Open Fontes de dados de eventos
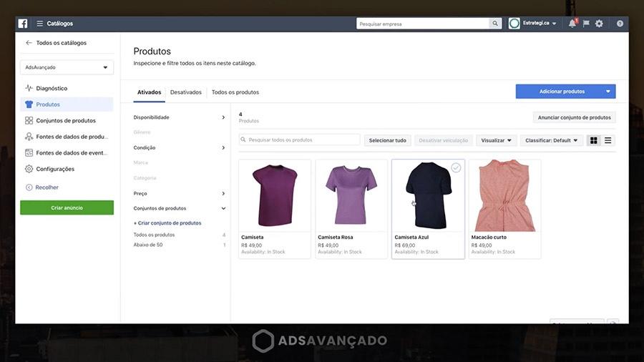This screenshot has width=644, height=362. click(67, 152)
